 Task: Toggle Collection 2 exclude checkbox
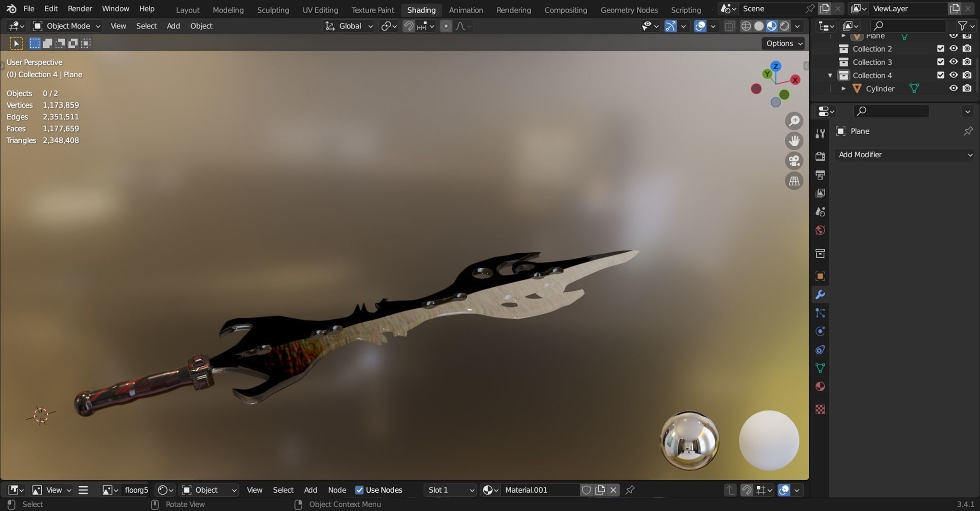[940, 49]
